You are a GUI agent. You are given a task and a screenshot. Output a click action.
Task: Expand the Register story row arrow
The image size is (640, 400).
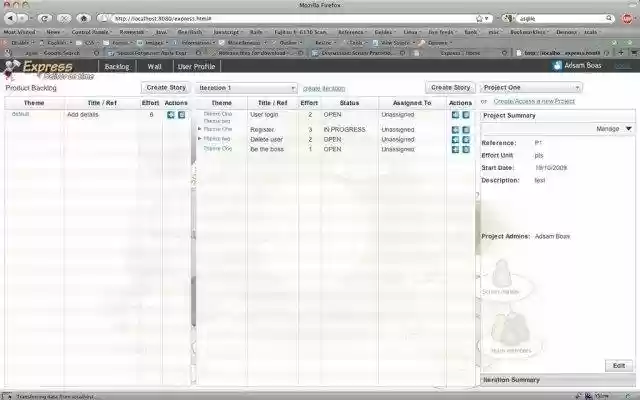[x=200, y=129]
